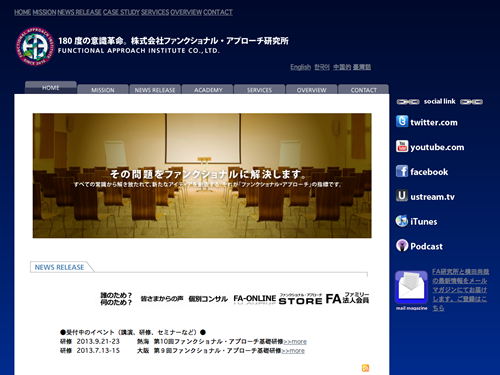The height and width of the screenshot is (375, 500).
Task: Click the seminar room hero image
Action: tap(202, 176)
